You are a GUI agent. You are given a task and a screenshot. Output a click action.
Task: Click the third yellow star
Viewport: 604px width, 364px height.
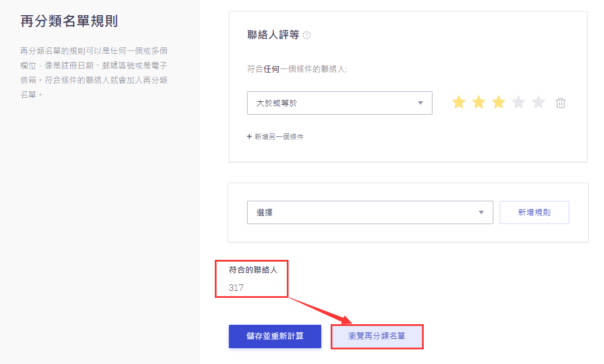click(499, 103)
